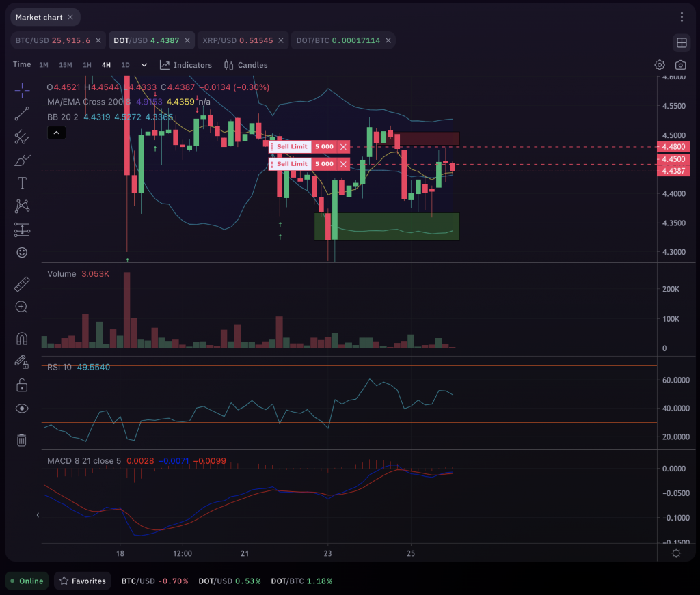The height and width of the screenshot is (595, 700).
Task: Open DOT/USD 0.53% ticker in footer
Action: coord(230,581)
